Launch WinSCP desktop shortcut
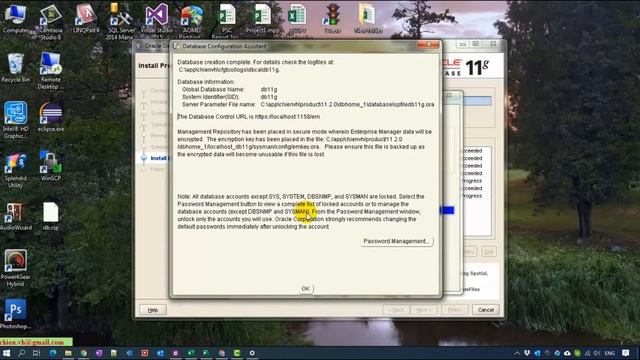Viewport: 640px width, 360px height. pos(51,166)
